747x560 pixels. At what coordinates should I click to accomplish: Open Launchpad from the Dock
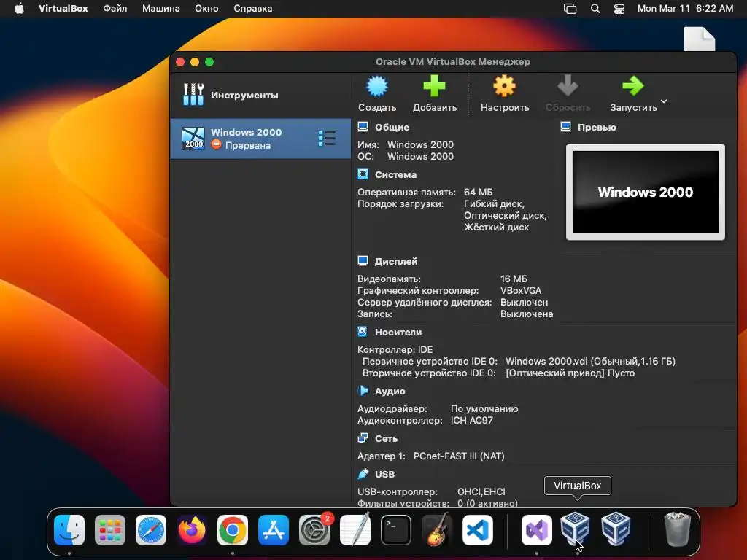(x=110, y=529)
